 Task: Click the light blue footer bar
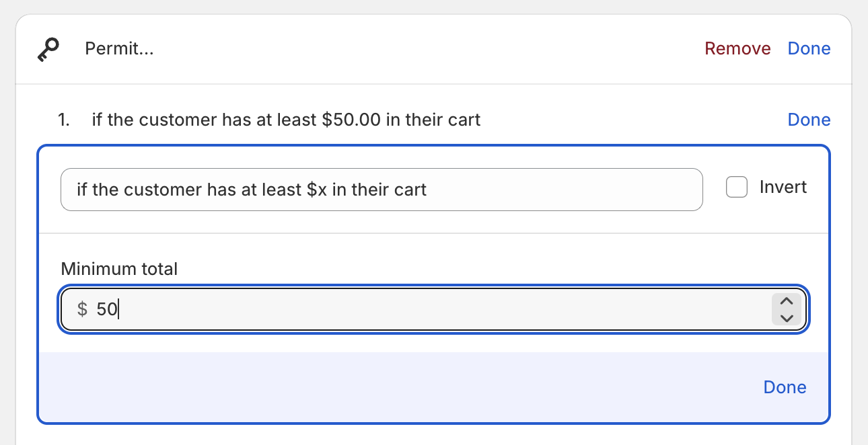click(434, 387)
